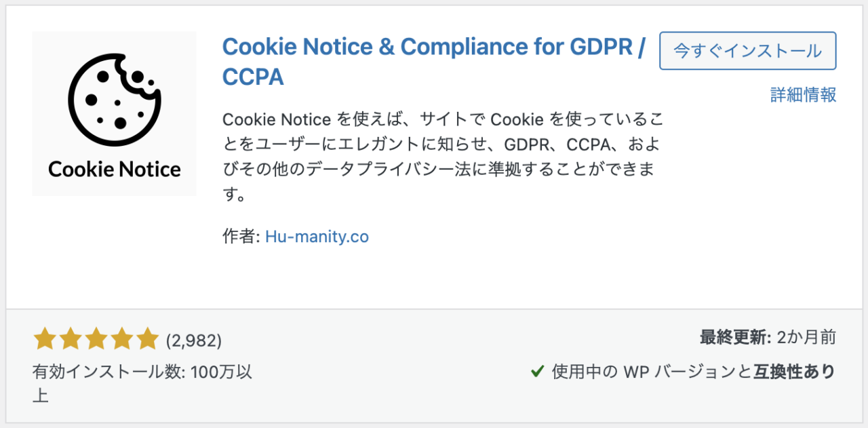Click the 'CCPA' second line of title
Viewport: 868px width, 428px height.
coord(253,77)
